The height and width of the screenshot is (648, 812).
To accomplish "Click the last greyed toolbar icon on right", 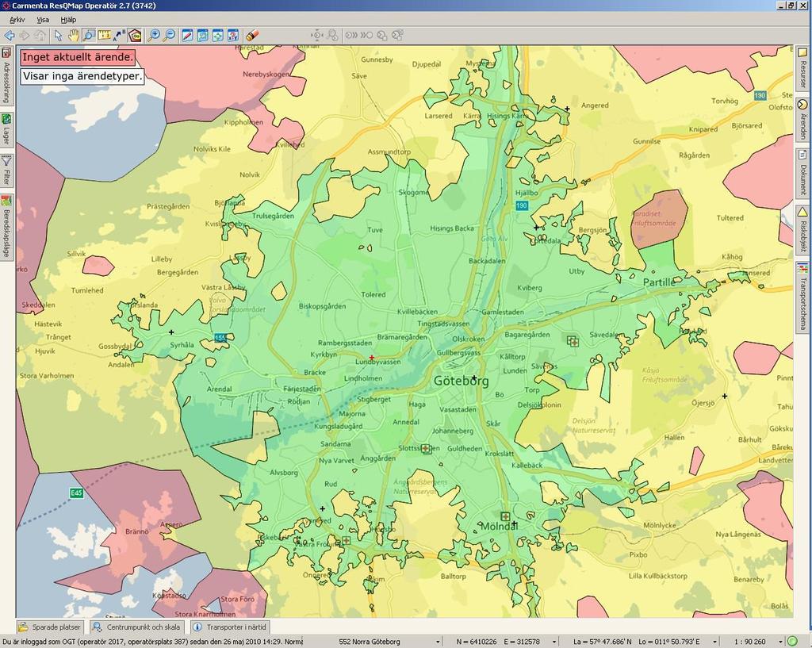I will click(x=398, y=35).
